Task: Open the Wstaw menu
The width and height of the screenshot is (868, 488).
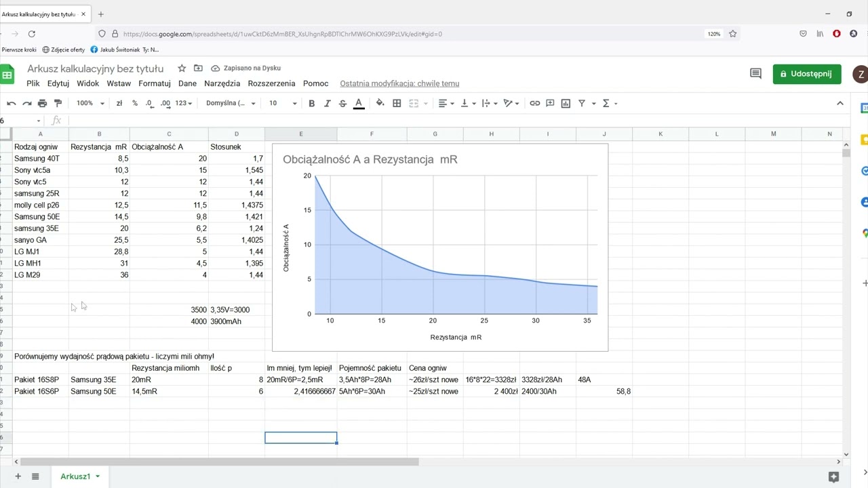Action: point(119,83)
